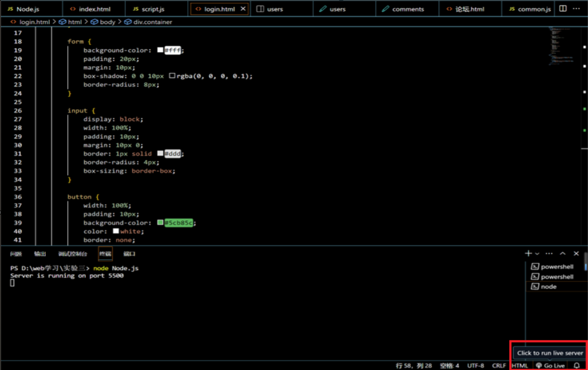Create a new terminal with plus icon
The width and height of the screenshot is (588, 370).
click(528, 253)
